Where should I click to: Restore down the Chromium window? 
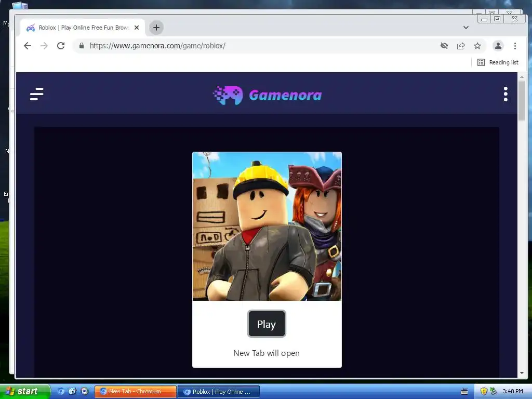tap(497, 19)
